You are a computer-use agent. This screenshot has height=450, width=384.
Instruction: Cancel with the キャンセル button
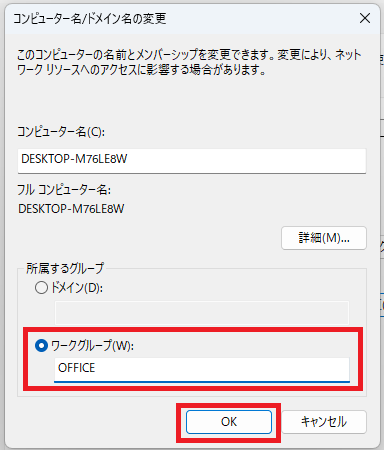(x=324, y=422)
